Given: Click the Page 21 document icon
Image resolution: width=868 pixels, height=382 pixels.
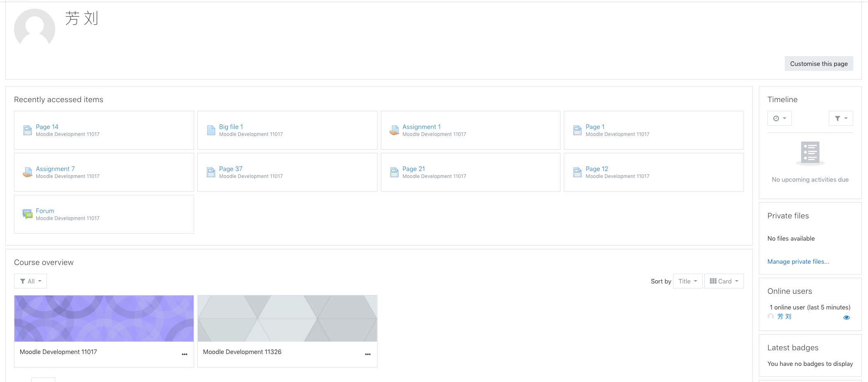Looking at the screenshot, I should coord(394,172).
